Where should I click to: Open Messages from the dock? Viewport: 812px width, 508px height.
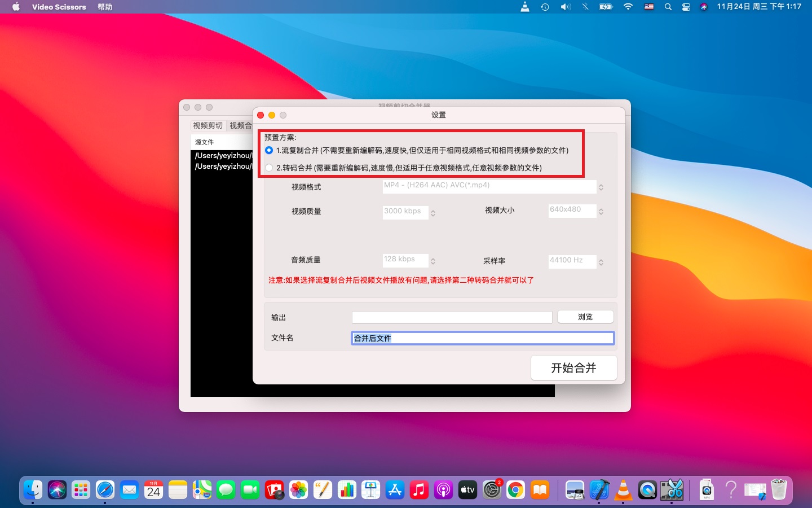[226, 490]
